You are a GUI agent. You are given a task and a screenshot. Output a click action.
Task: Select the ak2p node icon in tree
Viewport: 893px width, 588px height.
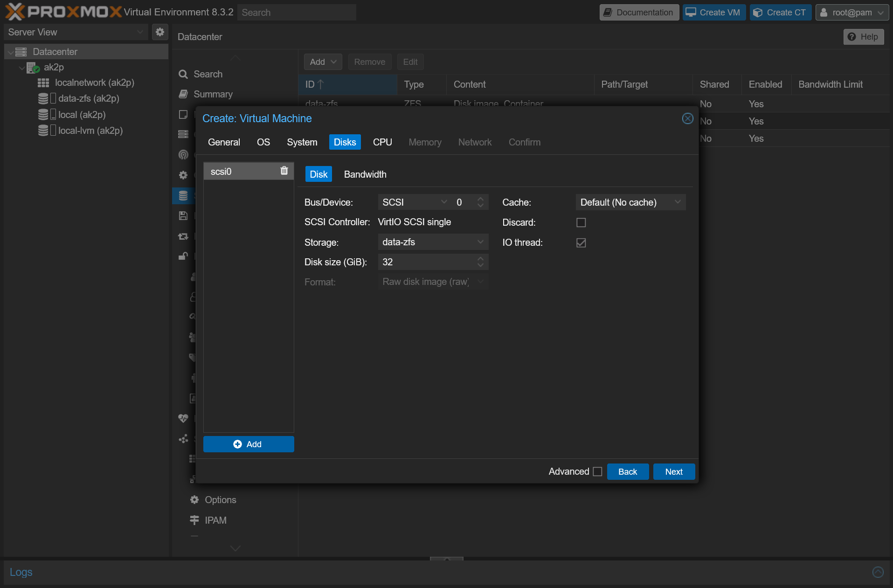tap(33, 68)
